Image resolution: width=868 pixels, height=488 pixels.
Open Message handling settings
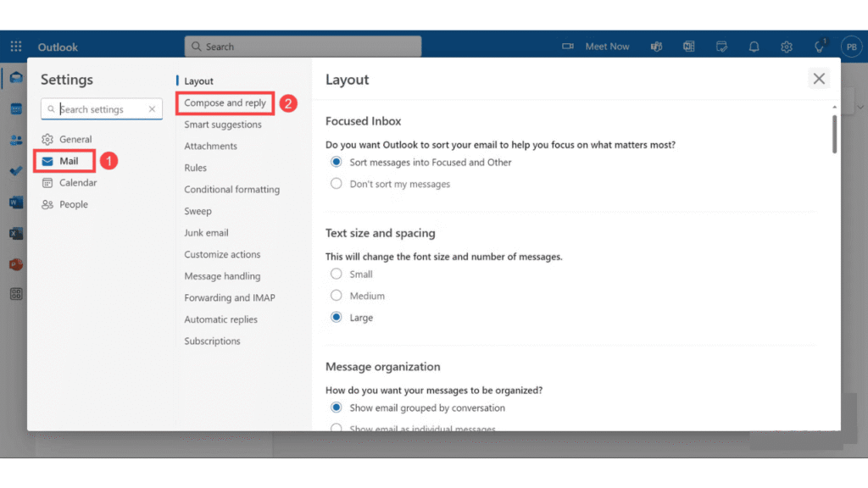222,275
